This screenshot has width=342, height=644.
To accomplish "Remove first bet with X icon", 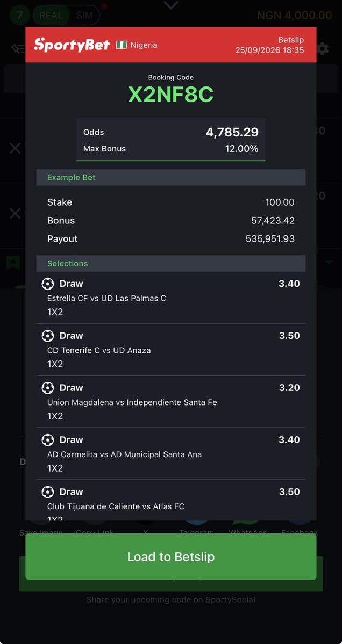I will coord(15,148).
